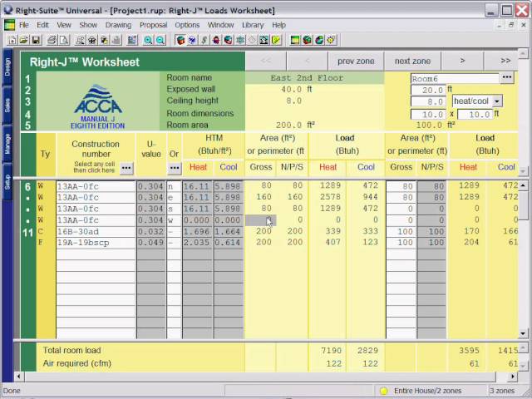Open the File menu
Screen dimensions: 532x399
[x=24, y=25]
